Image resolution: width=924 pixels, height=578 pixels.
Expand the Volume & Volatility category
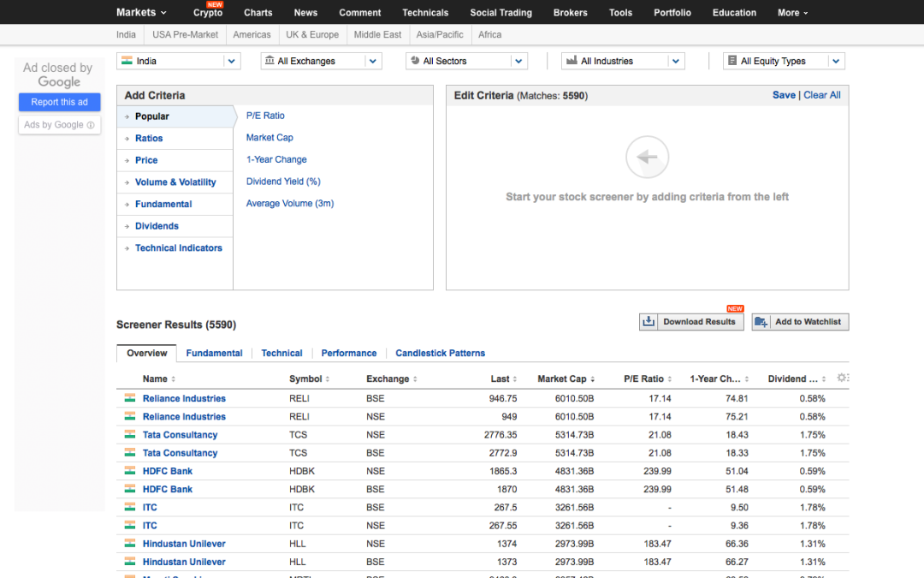[x=175, y=182]
